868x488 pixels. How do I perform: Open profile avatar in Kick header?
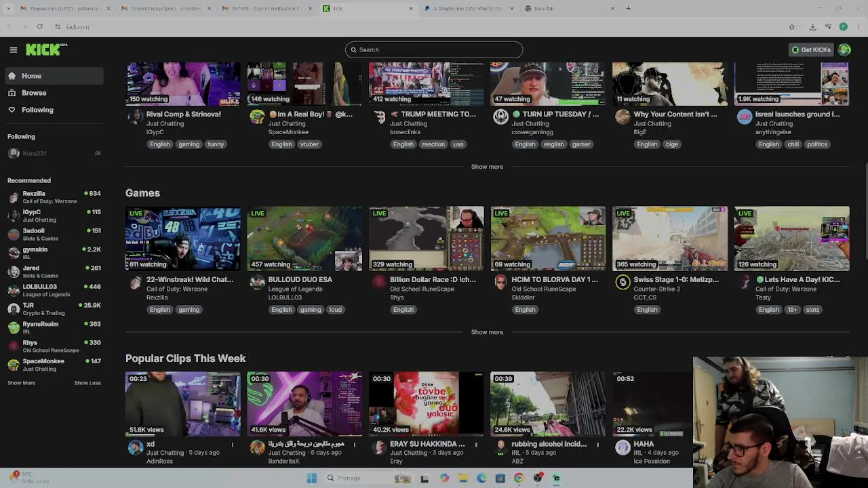tap(844, 49)
